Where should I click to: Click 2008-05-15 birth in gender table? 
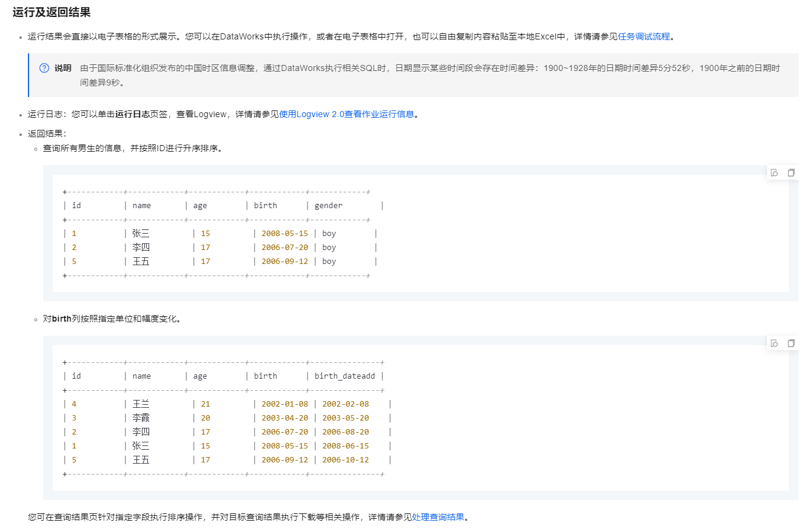tap(284, 234)
